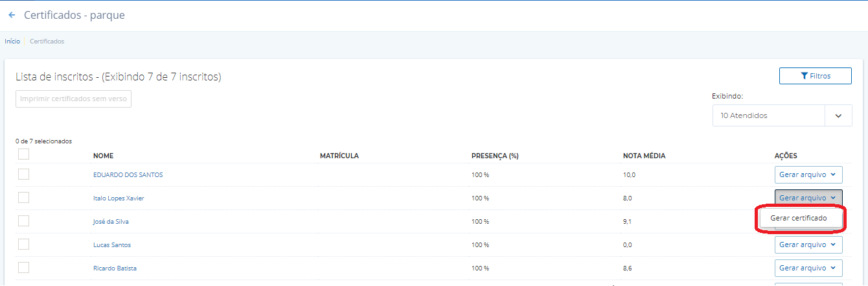Image resolution: width=868 pixels, height=286 pixels.
Task: Expand Gerar arquivo for Ricardo Batista
Action: 808,268
